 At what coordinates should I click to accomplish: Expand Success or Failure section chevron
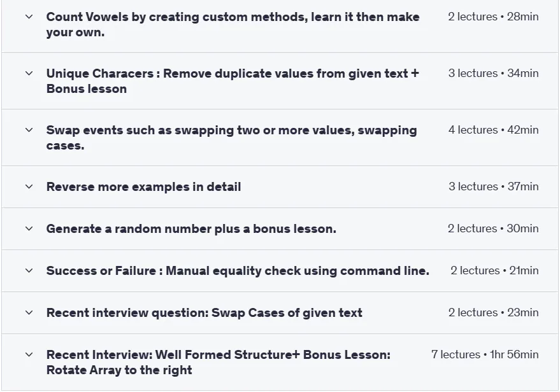coord(29,270)
